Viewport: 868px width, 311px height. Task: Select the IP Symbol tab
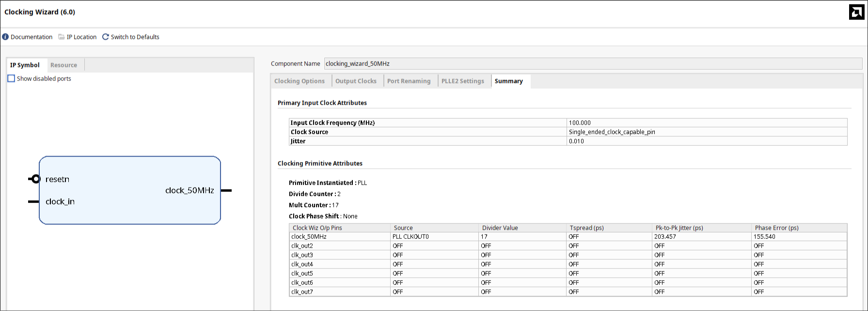pos(25,65)
